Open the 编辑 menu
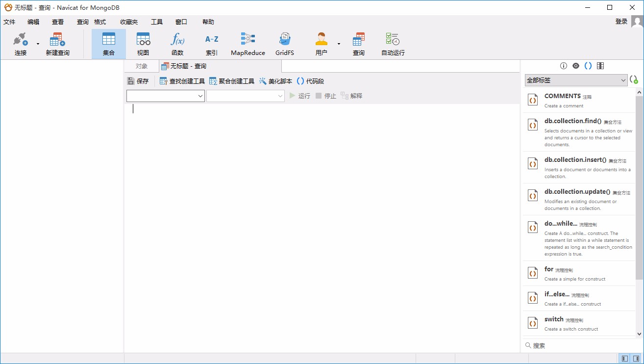Viewport: 644px width, 364px height. 33,22
